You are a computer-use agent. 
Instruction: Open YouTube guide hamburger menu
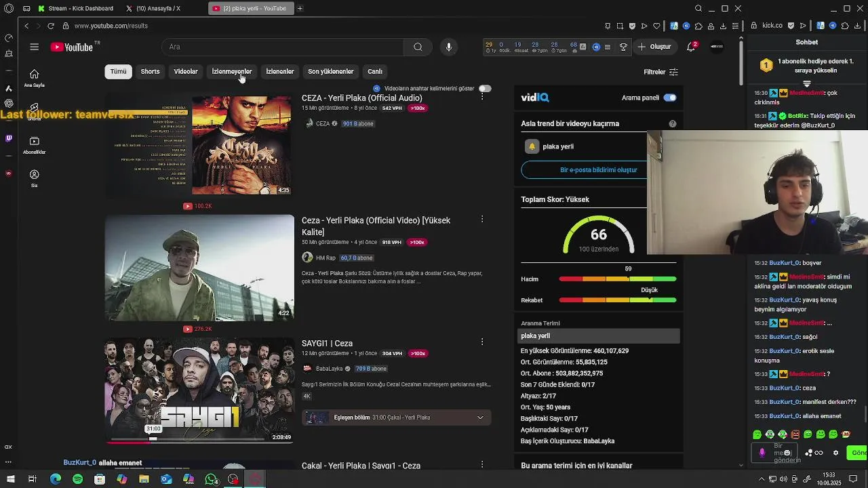(34, 47)
